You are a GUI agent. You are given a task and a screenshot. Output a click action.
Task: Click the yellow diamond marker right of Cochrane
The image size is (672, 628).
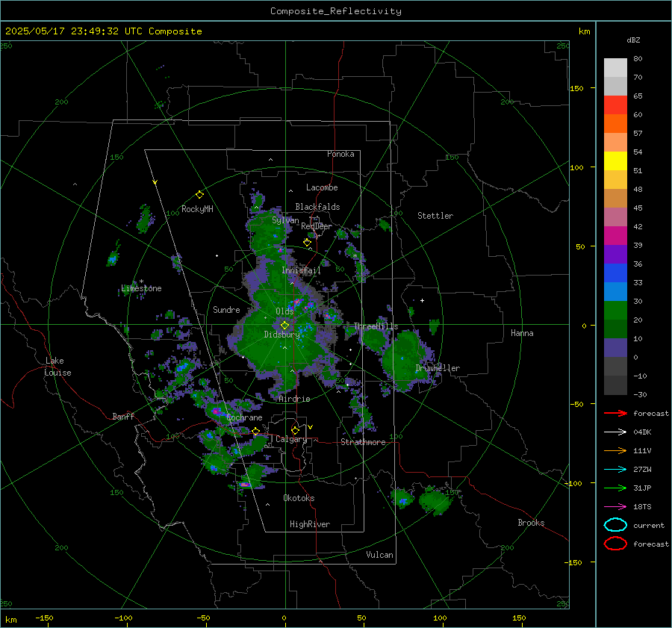(x=256, y=431)
